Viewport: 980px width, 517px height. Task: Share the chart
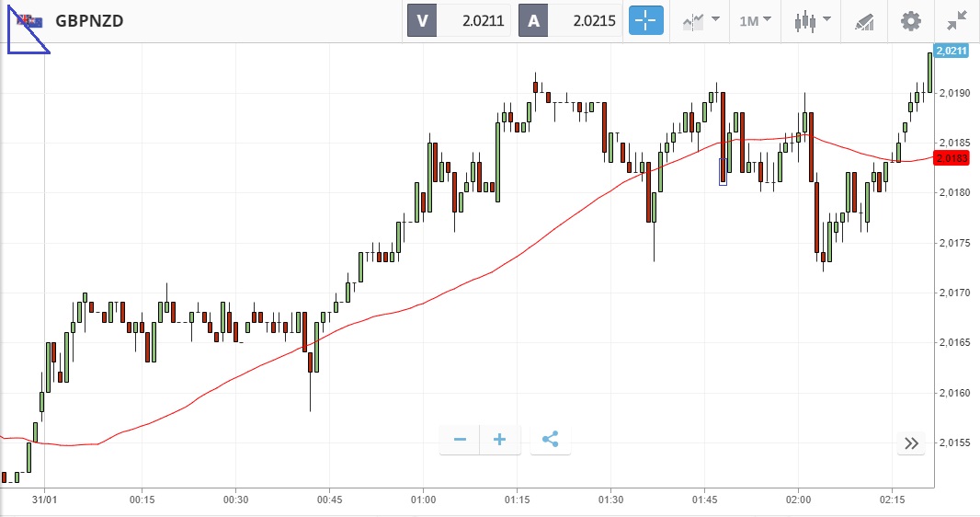coord(550,440)
